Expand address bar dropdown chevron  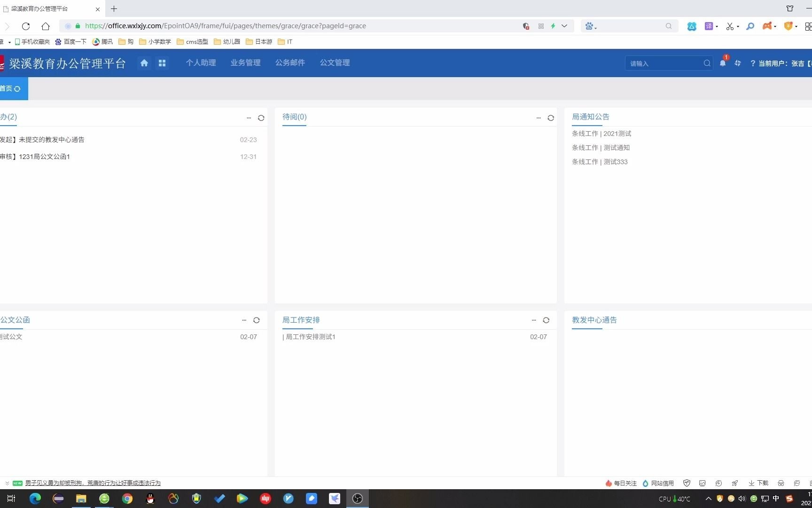[x=564, y=26]
